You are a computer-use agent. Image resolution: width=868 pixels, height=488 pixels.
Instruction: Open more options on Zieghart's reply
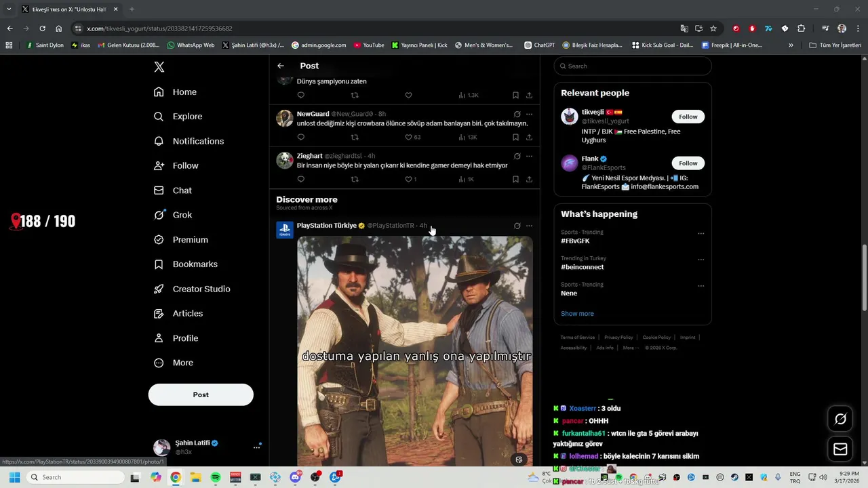[529, 156]
